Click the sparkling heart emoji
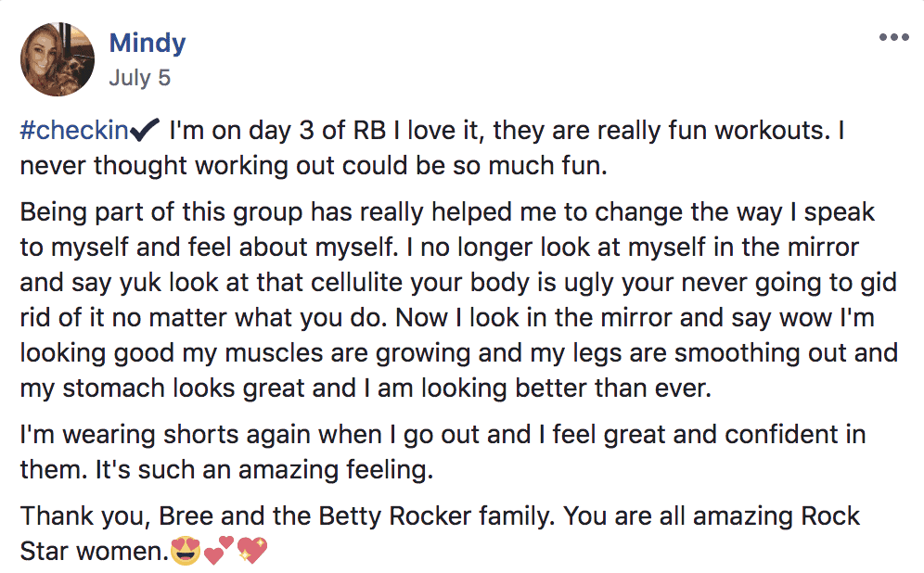The image size is (924, 573). (252, 551)
